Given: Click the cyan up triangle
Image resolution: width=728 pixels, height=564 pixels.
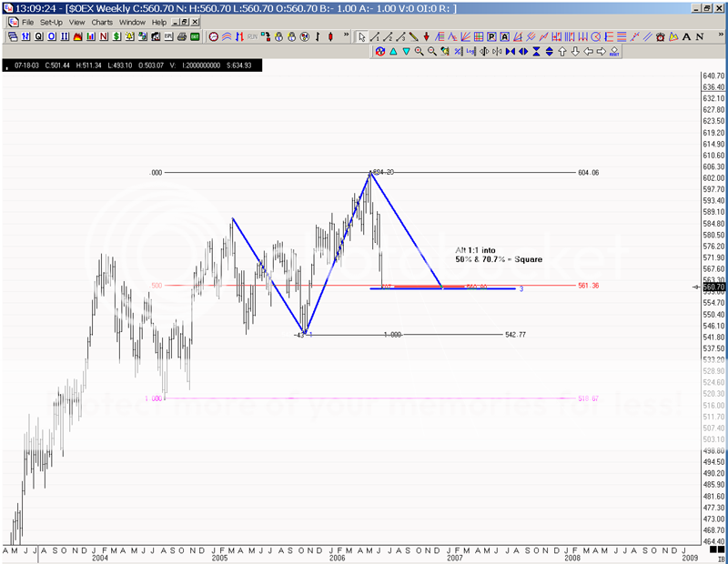Looking at the screenshot, I should click(393, 52).
